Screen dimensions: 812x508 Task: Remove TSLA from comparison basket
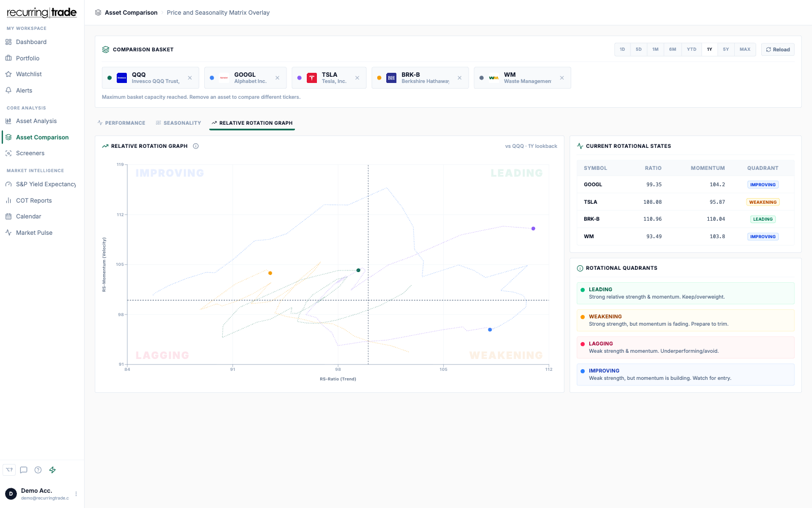coord(358,78)
